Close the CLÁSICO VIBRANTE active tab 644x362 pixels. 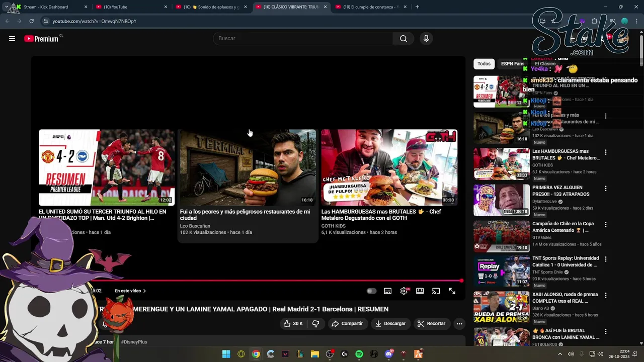(x=325, y=7)
